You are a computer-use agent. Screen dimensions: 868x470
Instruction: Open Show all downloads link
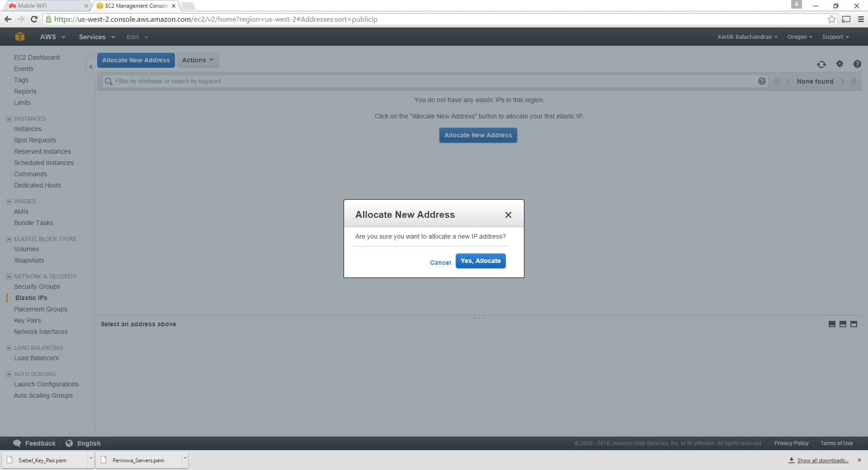(823, 461)
